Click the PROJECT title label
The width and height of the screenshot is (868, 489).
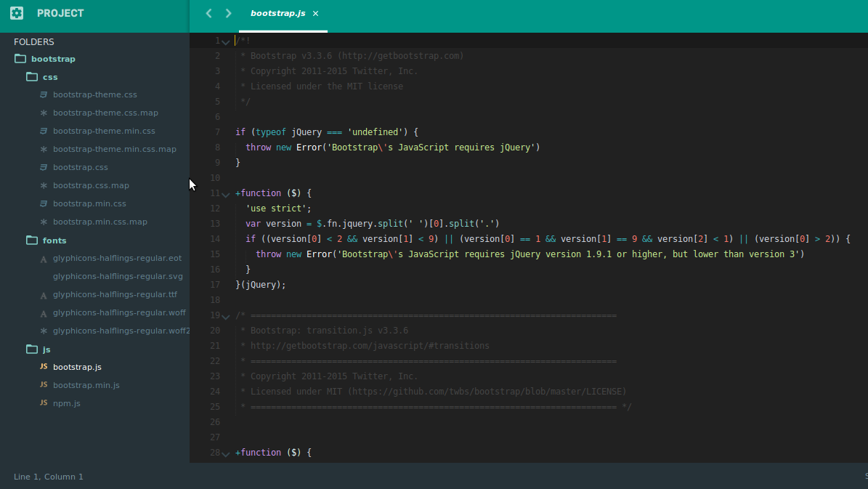(60, 13)
